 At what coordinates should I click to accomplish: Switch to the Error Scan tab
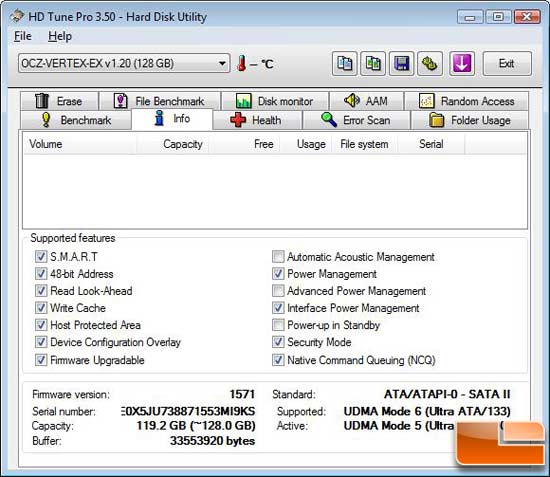356,120
